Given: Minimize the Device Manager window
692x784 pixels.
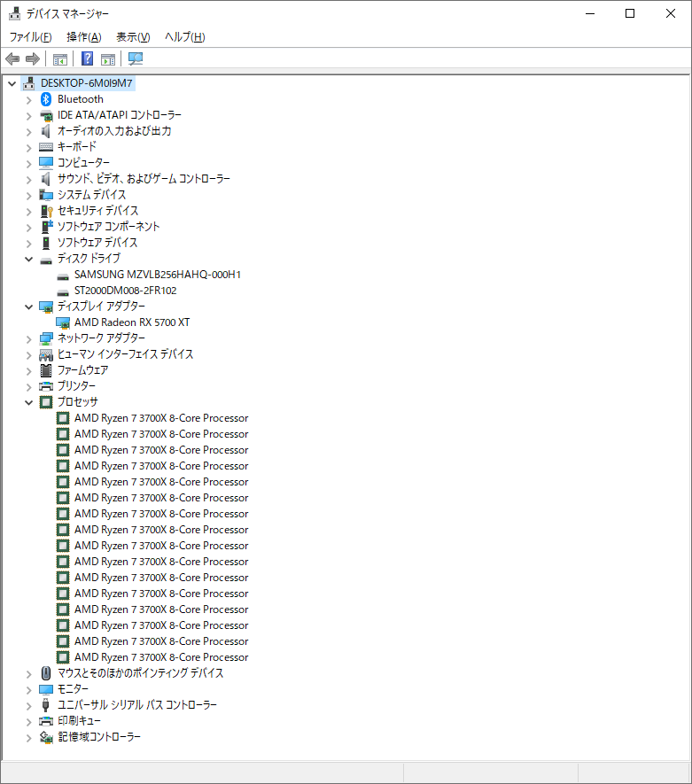Looking at the screenshot, I should (590, 13).
